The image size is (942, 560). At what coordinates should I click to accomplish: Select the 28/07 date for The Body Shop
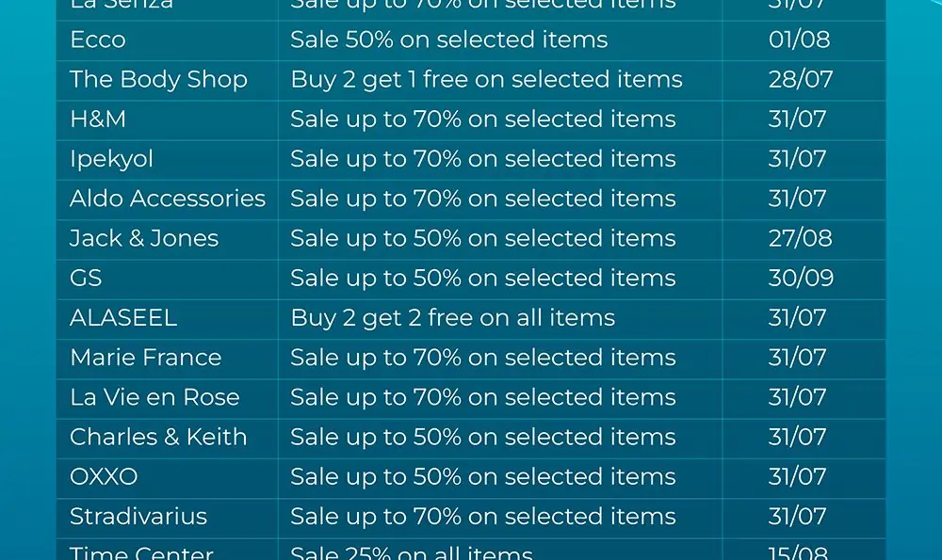(x=800, y=79)
